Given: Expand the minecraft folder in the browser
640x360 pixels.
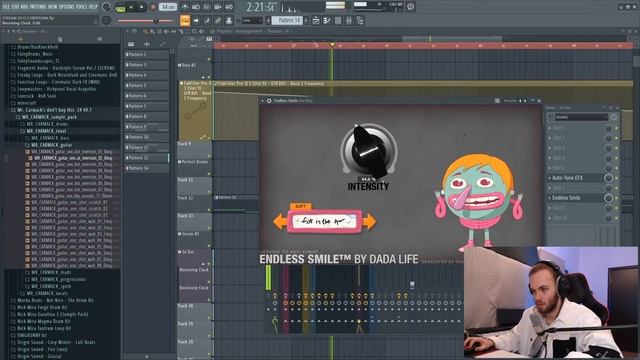Looking at the screenshot, I should click(24, 103).
